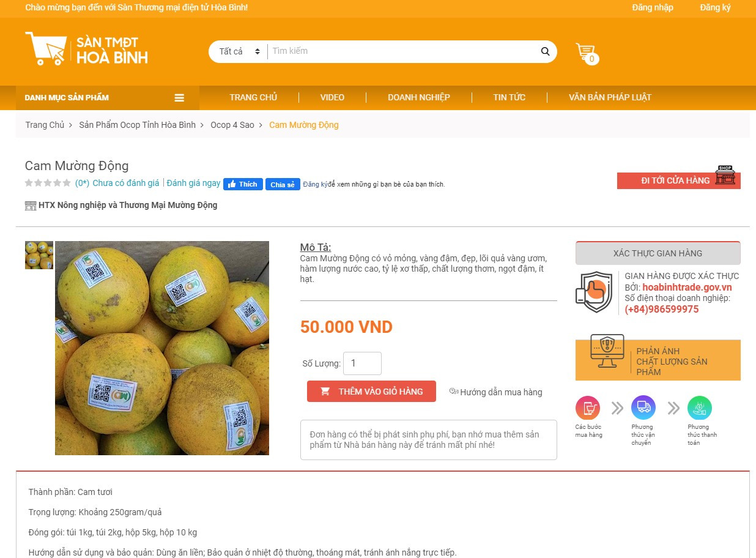Select the orange product thumbnail image
This screenshot has height=558, width=756.
(x=39, y=255)
